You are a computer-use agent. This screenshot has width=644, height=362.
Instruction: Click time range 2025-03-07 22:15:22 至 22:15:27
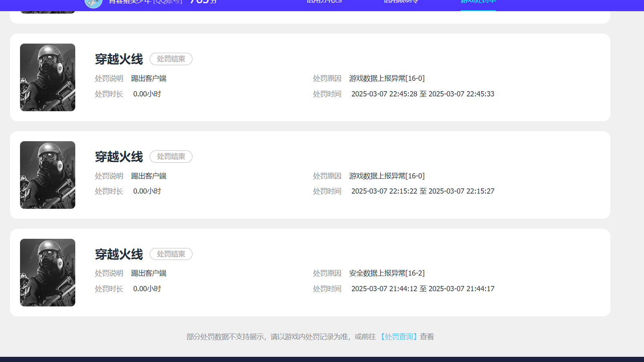(x=423, y=191)
